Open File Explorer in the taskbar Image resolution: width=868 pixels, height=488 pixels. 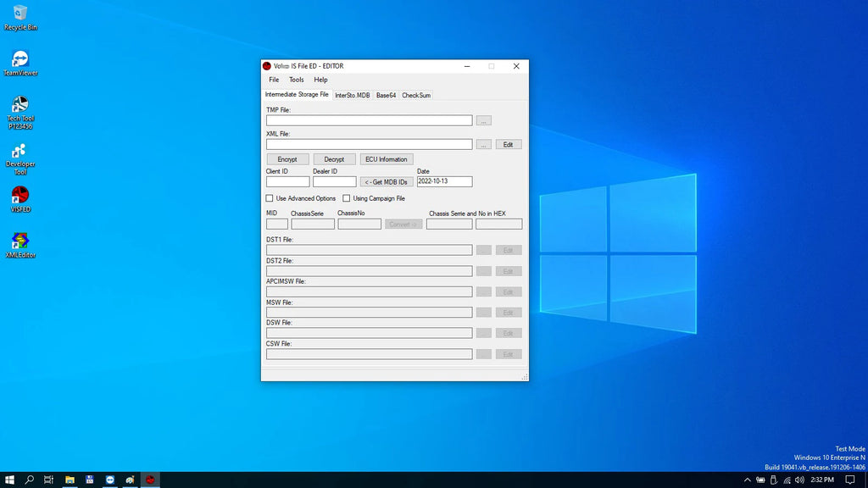click(70, 480)
